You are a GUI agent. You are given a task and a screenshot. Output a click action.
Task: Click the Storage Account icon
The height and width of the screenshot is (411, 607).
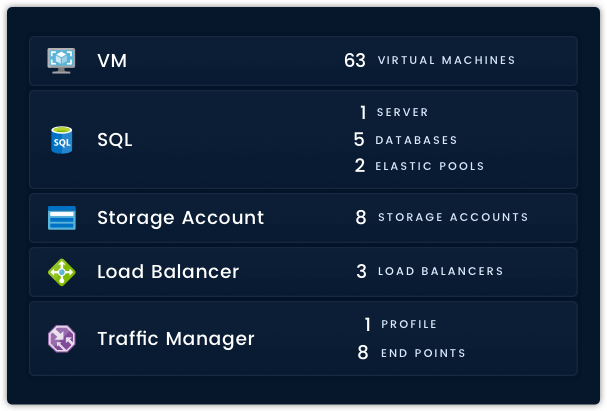point(61,218)
